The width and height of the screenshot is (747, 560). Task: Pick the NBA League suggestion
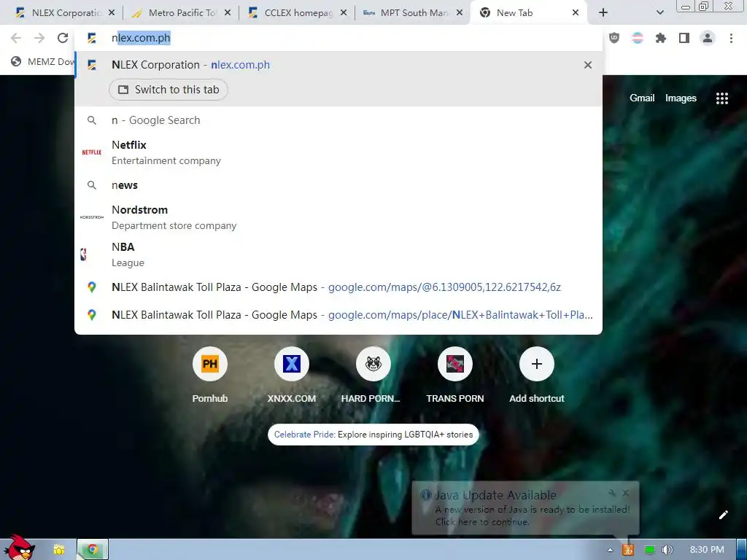[x=338, y=254]
